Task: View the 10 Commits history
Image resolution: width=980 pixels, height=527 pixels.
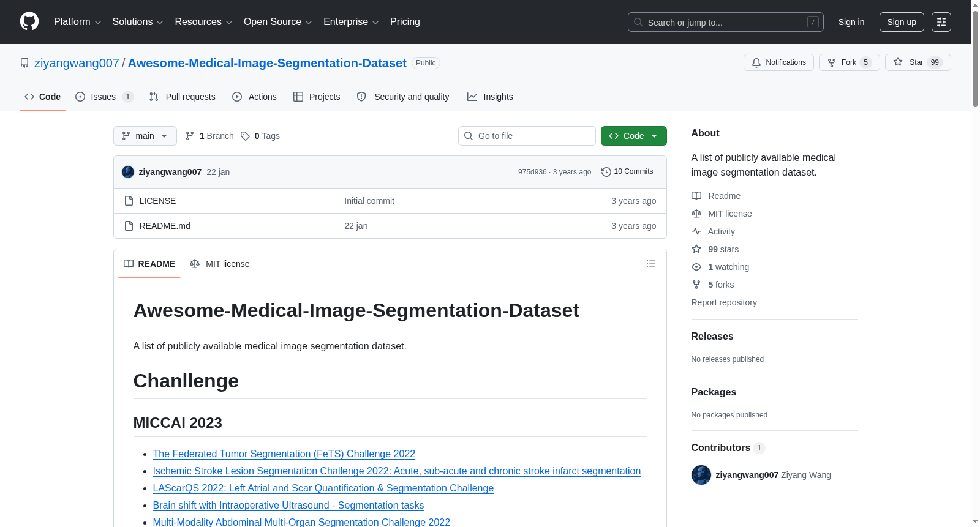Action: tap(627, 172)
